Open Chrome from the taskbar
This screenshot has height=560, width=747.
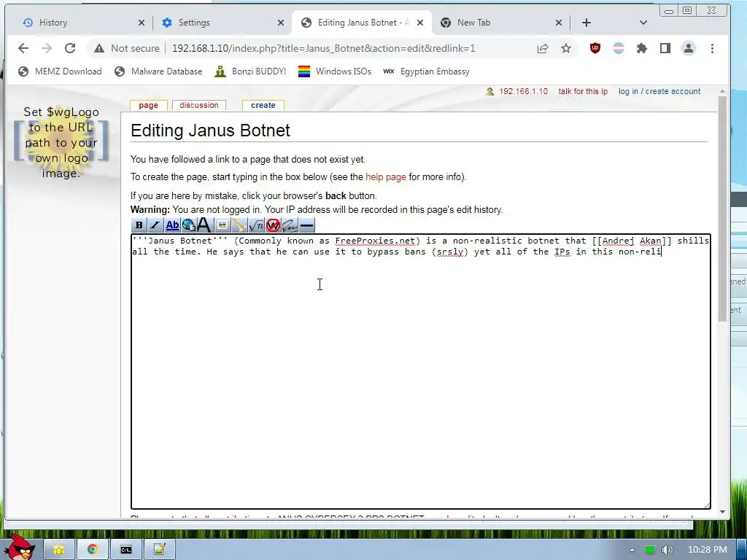coord(93,550)
